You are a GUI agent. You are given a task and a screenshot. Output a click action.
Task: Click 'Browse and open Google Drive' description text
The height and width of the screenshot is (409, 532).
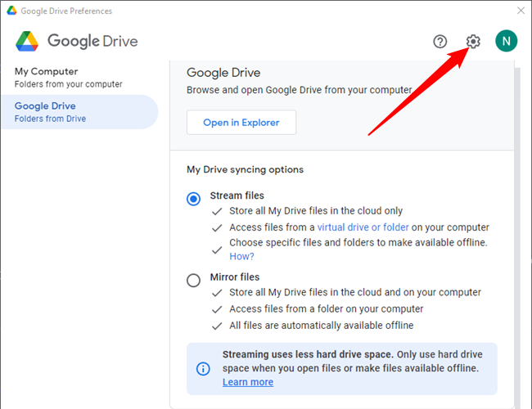pos(299,90)
